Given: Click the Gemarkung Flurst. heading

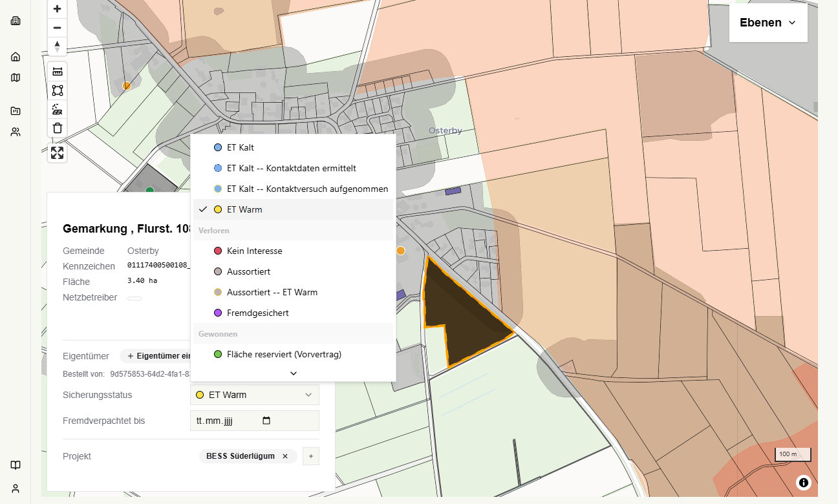Looking at the screenshot, I should (126, 228).
